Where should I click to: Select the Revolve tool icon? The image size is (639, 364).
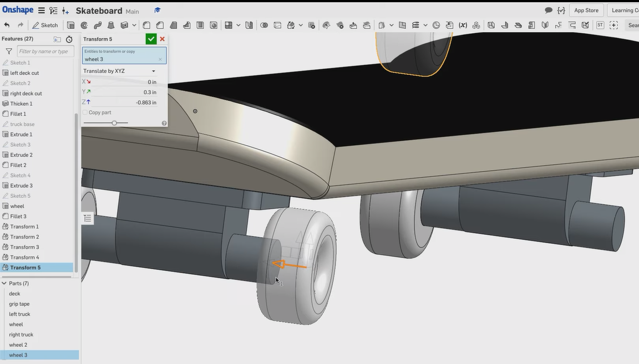pos(84,25)
